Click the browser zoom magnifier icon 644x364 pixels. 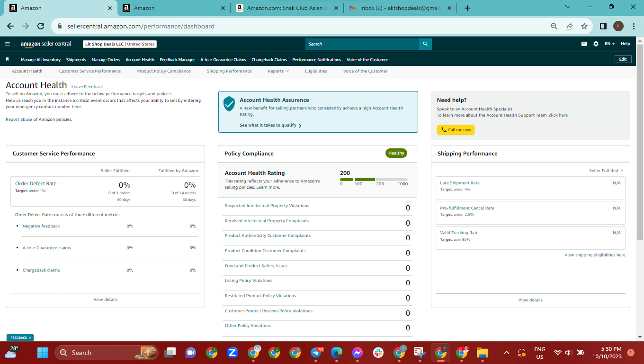554,26
